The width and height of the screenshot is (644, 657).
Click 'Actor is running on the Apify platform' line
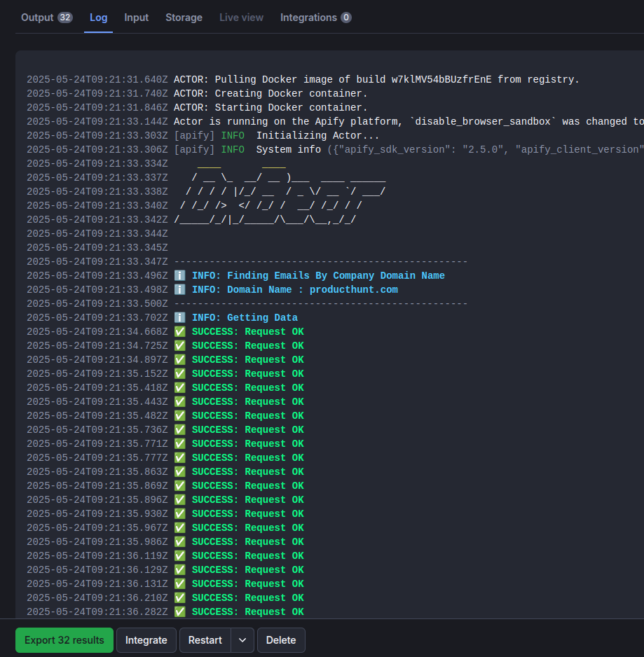pos(409,121)
